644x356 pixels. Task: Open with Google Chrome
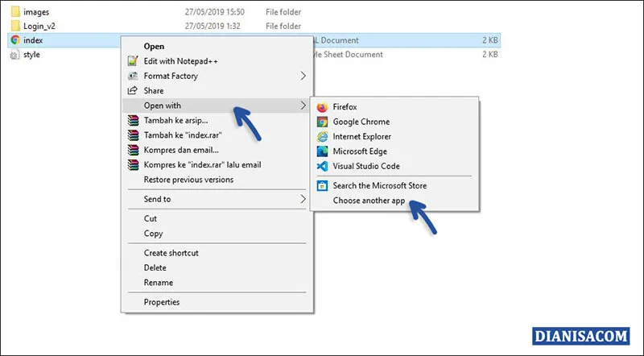[x=394, y=122]
